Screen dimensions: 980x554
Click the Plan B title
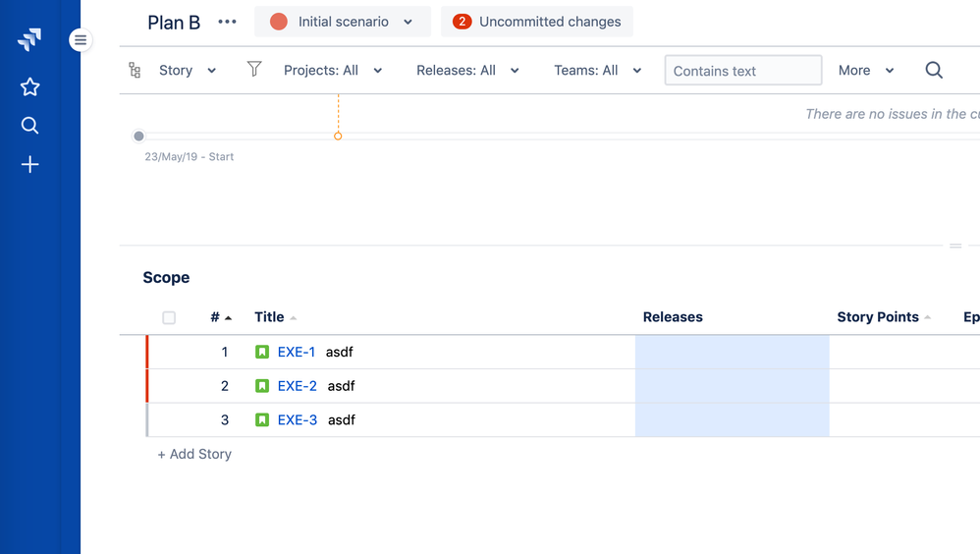click(x=174, y=23)
